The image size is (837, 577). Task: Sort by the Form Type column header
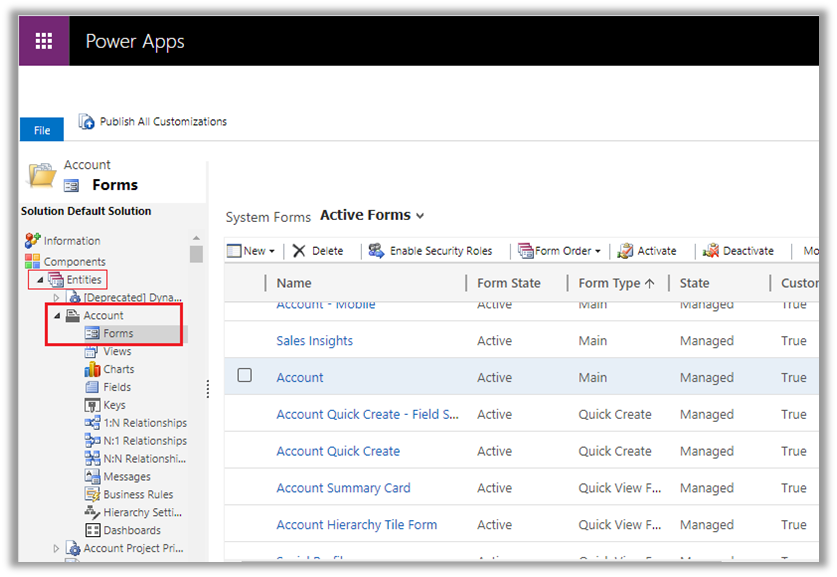click(x=615, y=283)
